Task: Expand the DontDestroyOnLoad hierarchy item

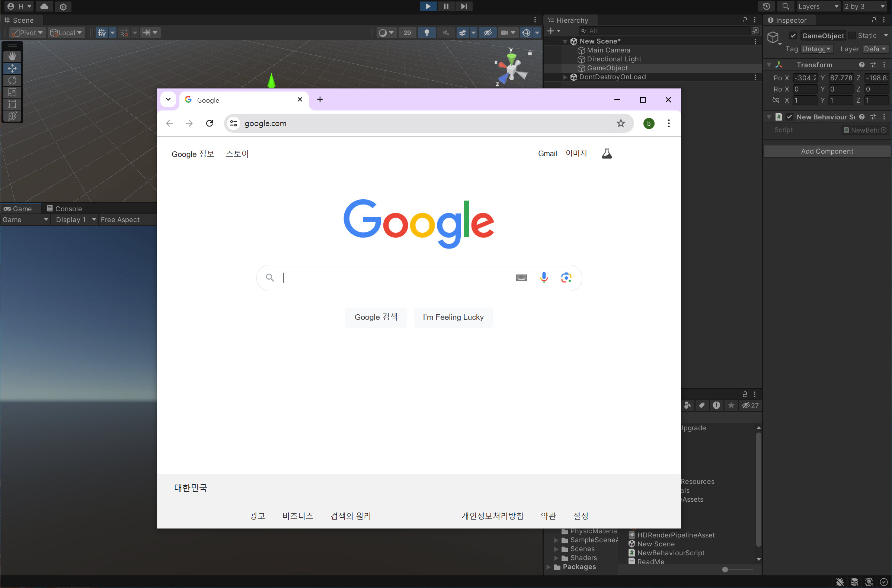Action: tap(565, 77)
